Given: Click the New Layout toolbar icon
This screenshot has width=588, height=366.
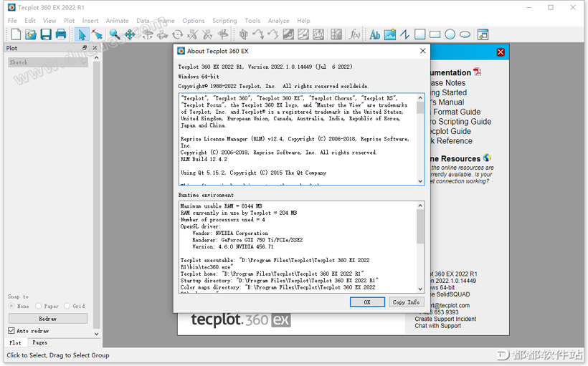Looking at the screenshot, I should coord(16,34).
